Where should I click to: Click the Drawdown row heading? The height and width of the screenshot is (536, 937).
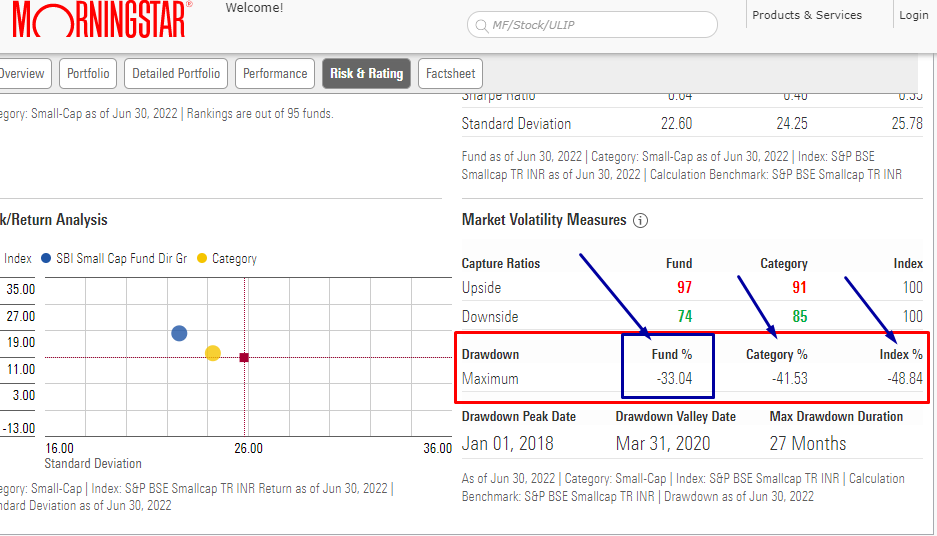pyautogui.click(x=490, y=354)
